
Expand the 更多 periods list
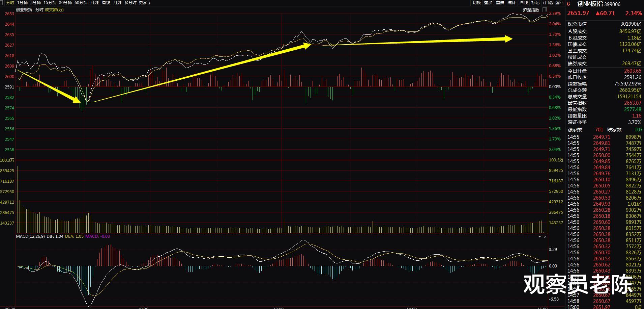[144, 3]
